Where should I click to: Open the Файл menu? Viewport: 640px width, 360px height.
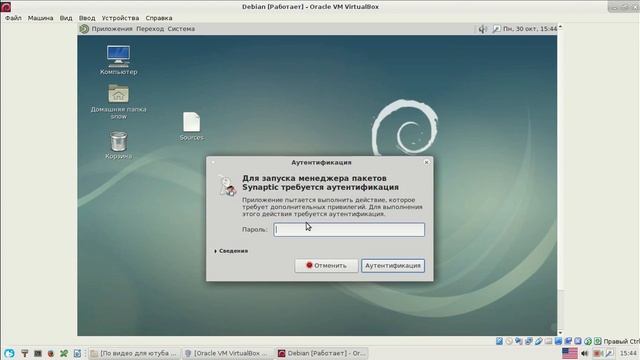click(13, 18)
